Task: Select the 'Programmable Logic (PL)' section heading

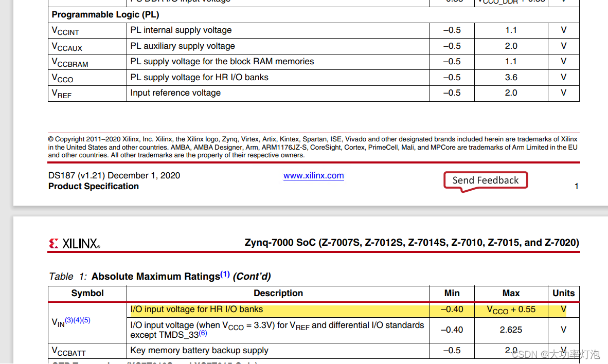Action: click(105, 15)
